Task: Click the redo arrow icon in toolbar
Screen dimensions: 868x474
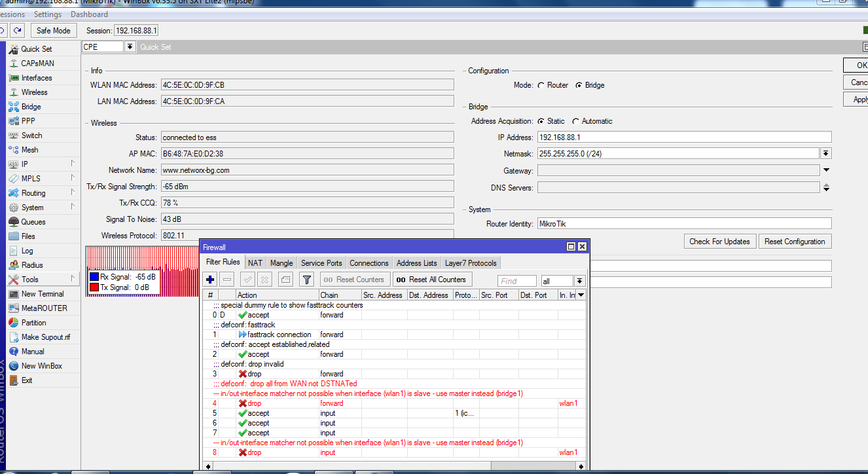Action: (x=18, y=30)
